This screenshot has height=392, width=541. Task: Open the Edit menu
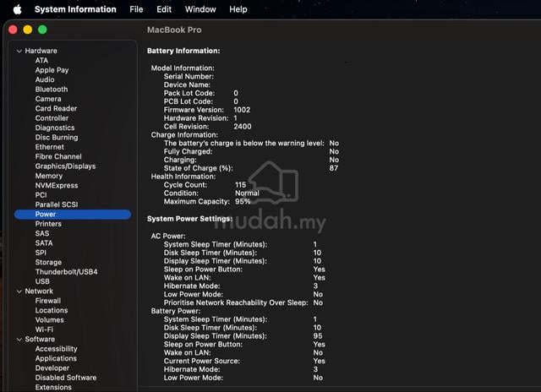[x=164, y=9]
